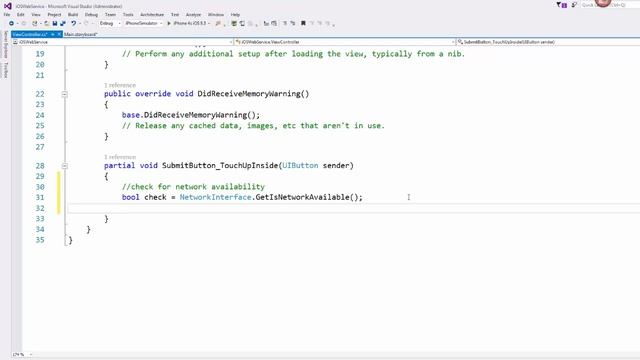Start debugging with the play button
This screenshot has width=640, height=360.
tap(169, 23)
